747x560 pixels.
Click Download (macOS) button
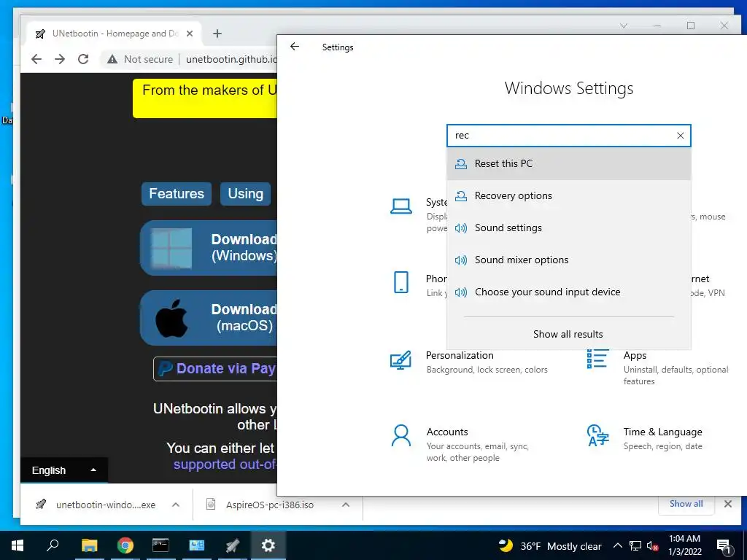[x=209, y=318]
